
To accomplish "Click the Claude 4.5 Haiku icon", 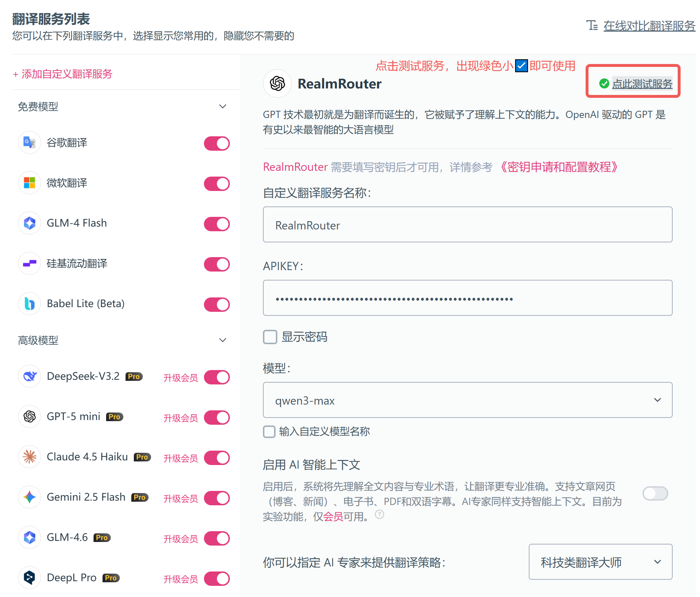I will coord(29,457).
